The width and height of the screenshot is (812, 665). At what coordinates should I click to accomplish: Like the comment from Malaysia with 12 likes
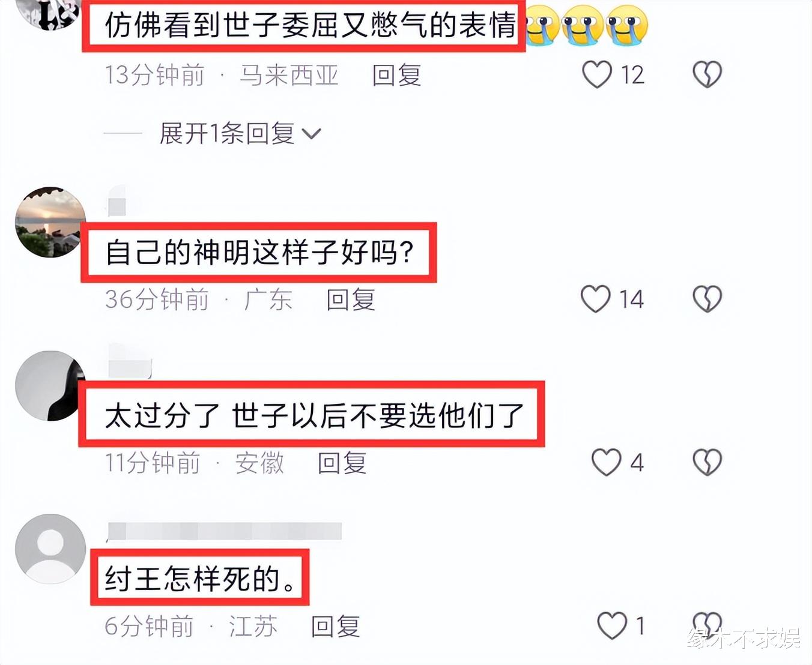pos(597,74)
